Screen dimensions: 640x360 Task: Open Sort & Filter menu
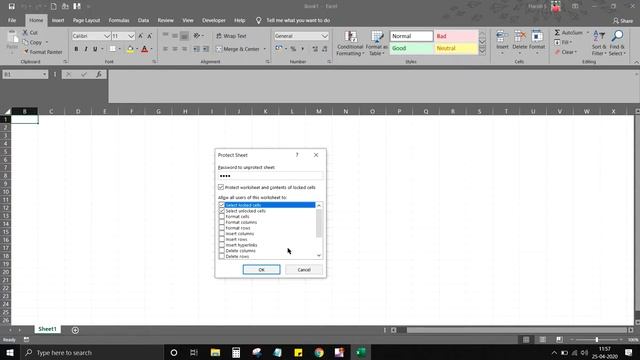pos(599,42)
